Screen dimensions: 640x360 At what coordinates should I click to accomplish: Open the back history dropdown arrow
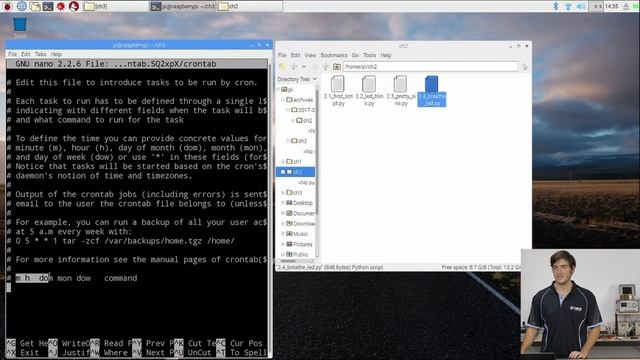(304, 67)
